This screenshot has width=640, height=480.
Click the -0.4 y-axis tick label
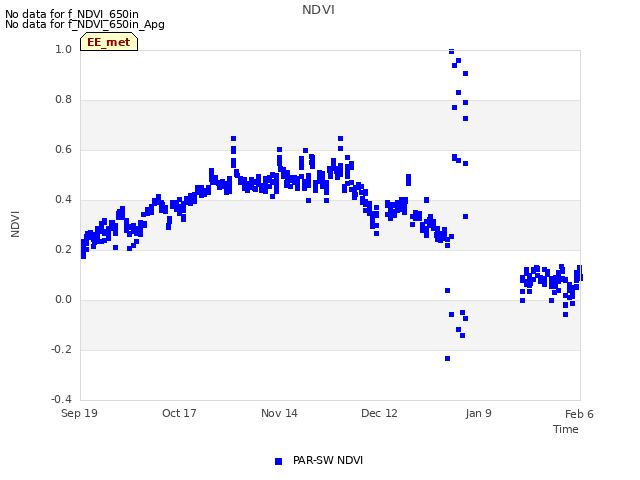point(61,399)
